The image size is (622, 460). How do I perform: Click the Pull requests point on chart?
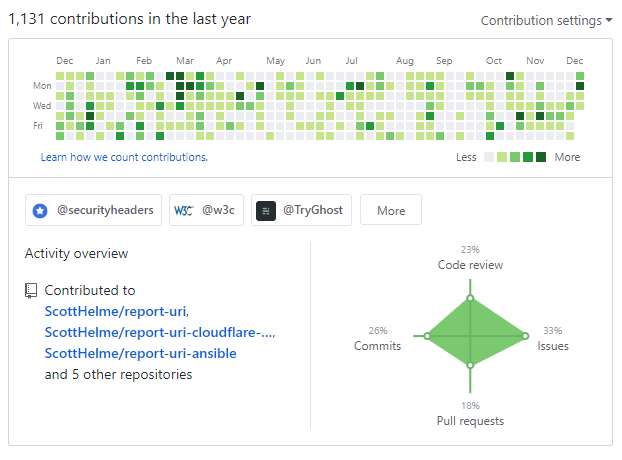tap(470, 365)
